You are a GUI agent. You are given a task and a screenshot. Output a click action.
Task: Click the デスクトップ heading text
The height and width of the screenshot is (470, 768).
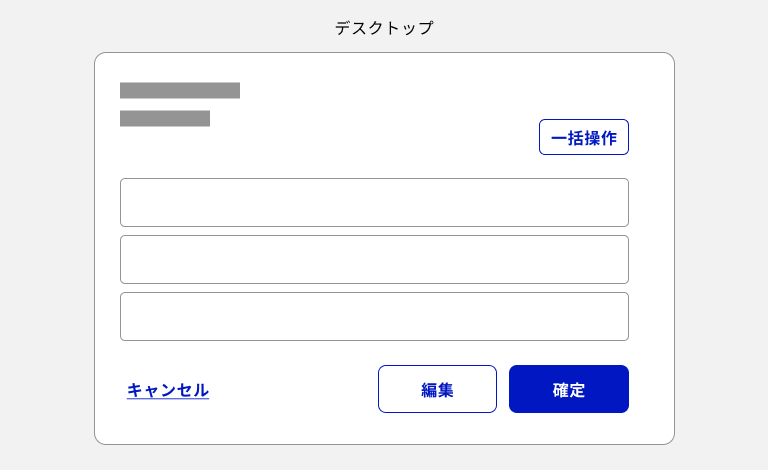pyautogui.click(x=384, y=28)
